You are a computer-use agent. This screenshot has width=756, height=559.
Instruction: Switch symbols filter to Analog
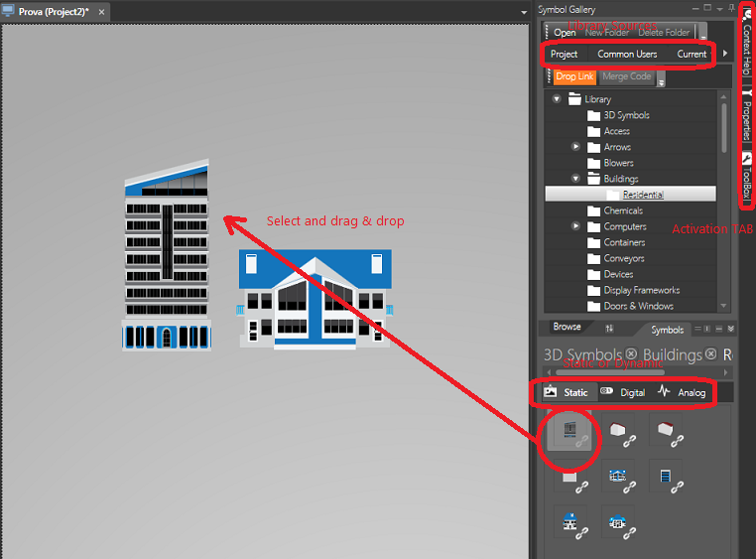pos(692,392)
